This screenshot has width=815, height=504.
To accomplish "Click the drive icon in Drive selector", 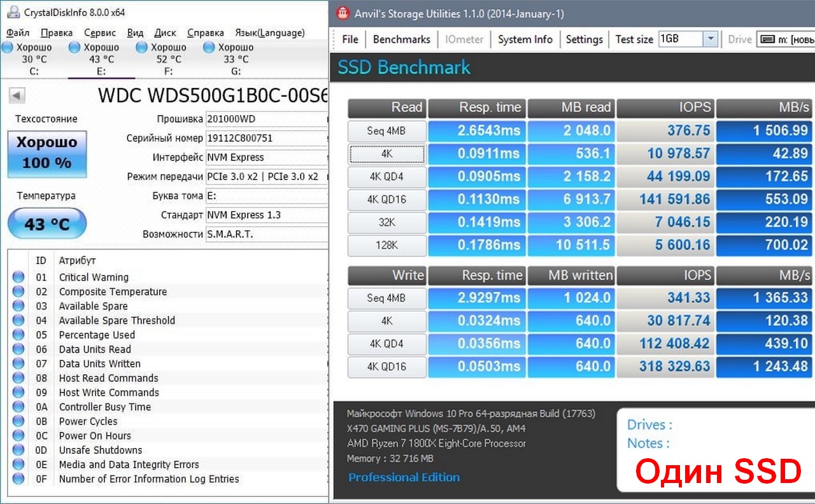I will (x=767, y=39).
